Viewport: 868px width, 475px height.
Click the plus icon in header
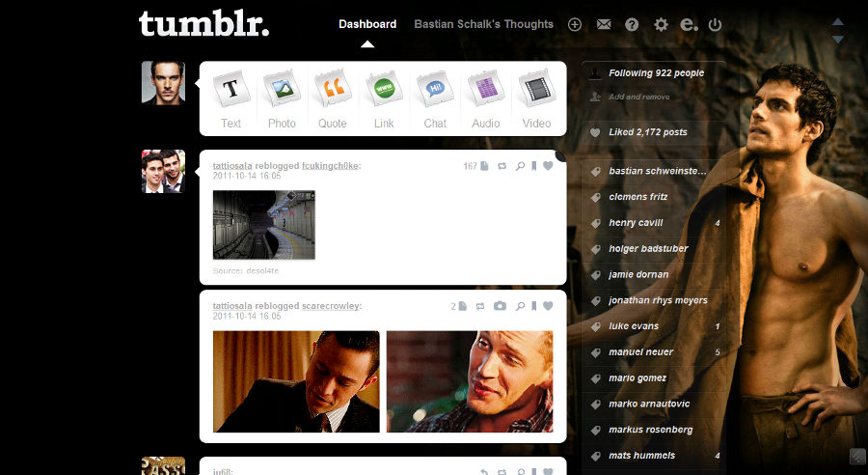click(575, 24)
